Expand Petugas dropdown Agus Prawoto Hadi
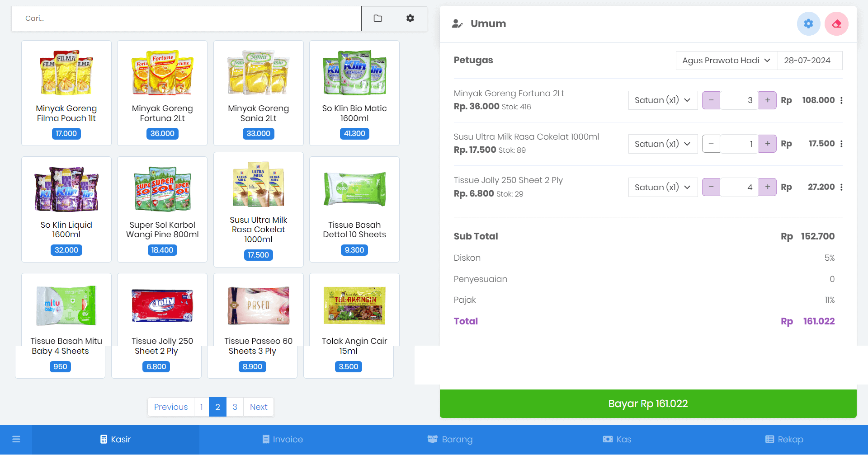The width and height of the screenshot is (868, 455). point(726,61)
